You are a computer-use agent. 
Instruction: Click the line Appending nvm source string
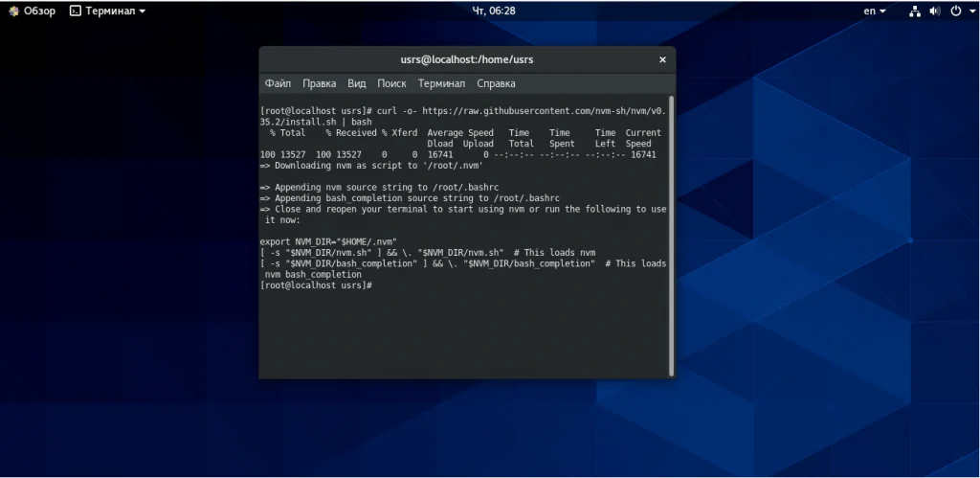[x=379, y=188]
